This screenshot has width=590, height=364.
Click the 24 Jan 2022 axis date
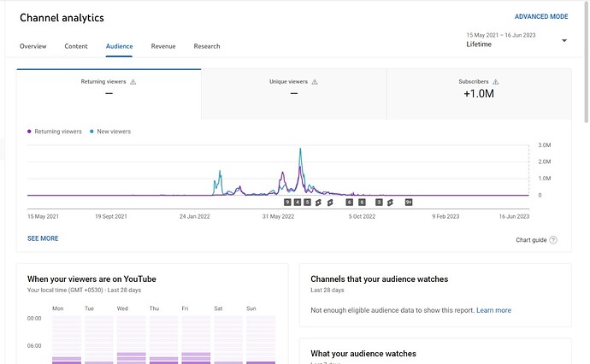click(195, 216)
